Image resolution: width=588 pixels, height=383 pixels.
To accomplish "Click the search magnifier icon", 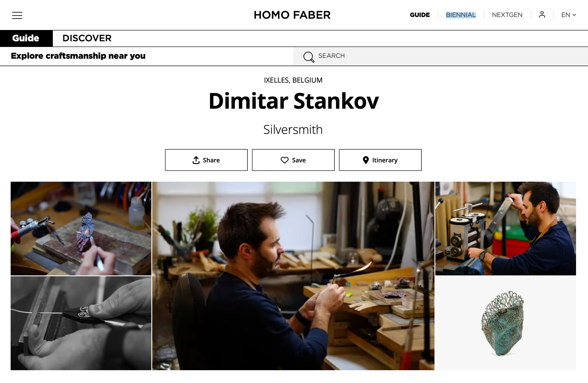I will tap(309, 57).
